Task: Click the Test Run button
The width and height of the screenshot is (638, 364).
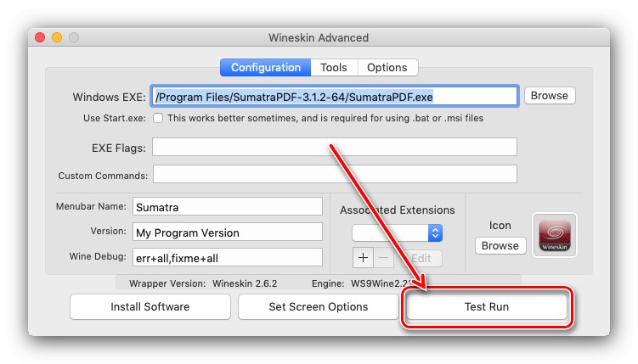Action: 487,306
